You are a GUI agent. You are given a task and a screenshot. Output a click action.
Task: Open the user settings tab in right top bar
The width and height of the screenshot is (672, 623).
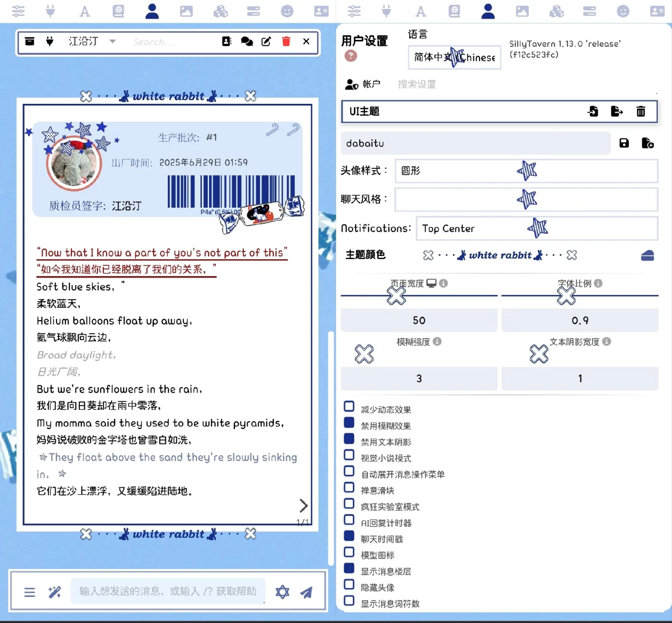(488, 11)
